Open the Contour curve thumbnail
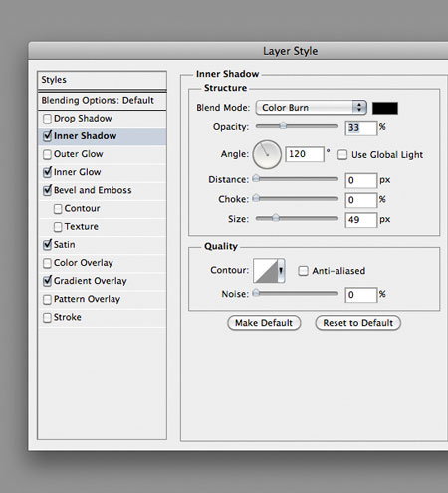Viewport: 448px width, 493px height. pos(266,271)
